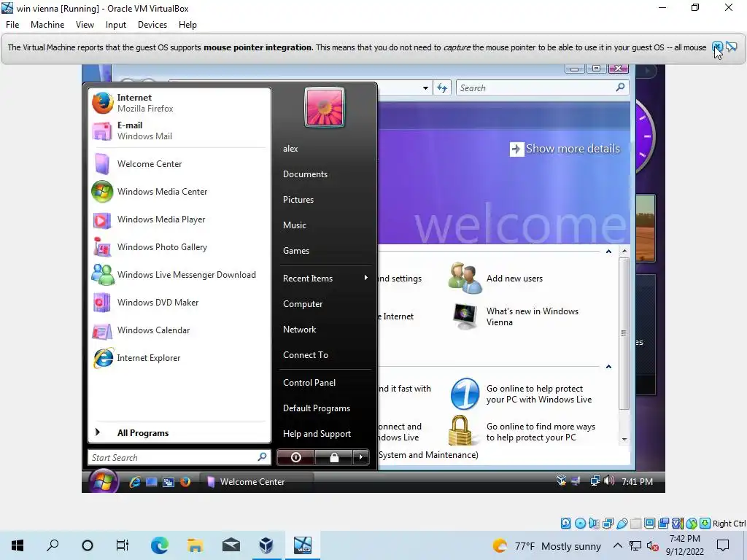This screenshot has width=747, height=560.
Task: Open VirtualBox Input menu
Action: [x=116, y=25]
